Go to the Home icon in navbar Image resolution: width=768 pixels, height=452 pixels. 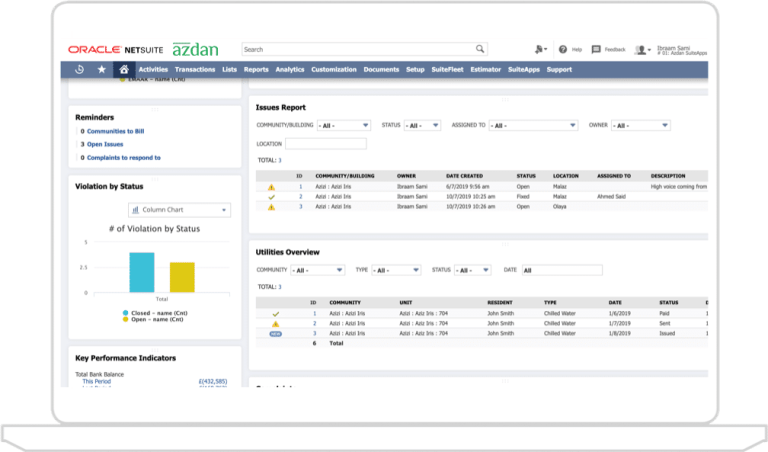[x=123, y=70]
